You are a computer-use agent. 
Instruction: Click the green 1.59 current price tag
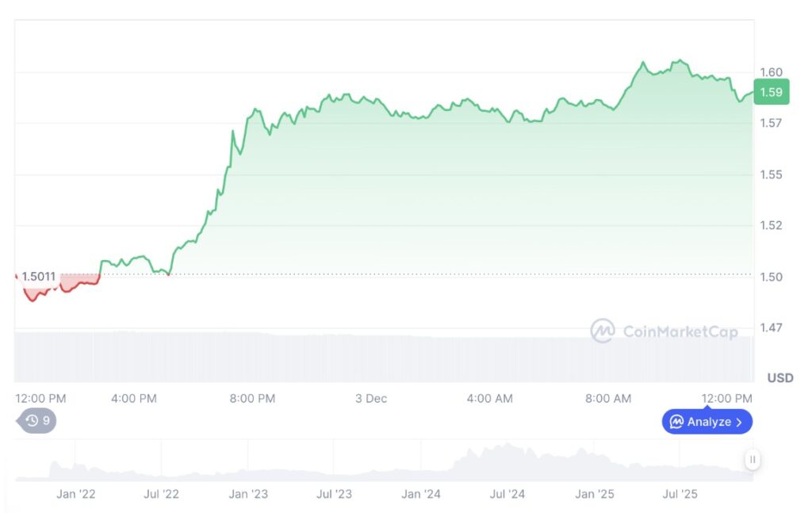[771, 93]
